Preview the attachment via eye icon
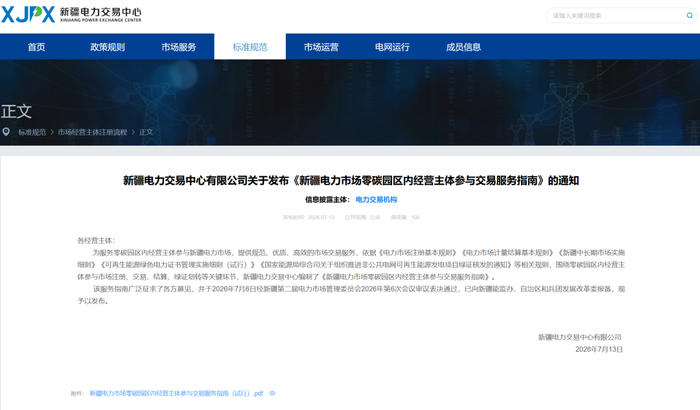 pyautogui.click(x=272, y=393)
